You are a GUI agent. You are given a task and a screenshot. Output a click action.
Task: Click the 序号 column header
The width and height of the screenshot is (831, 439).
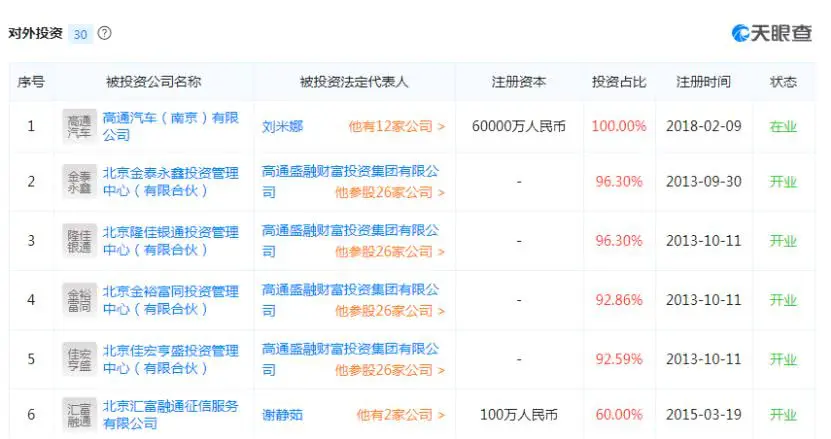click(31, 82)
